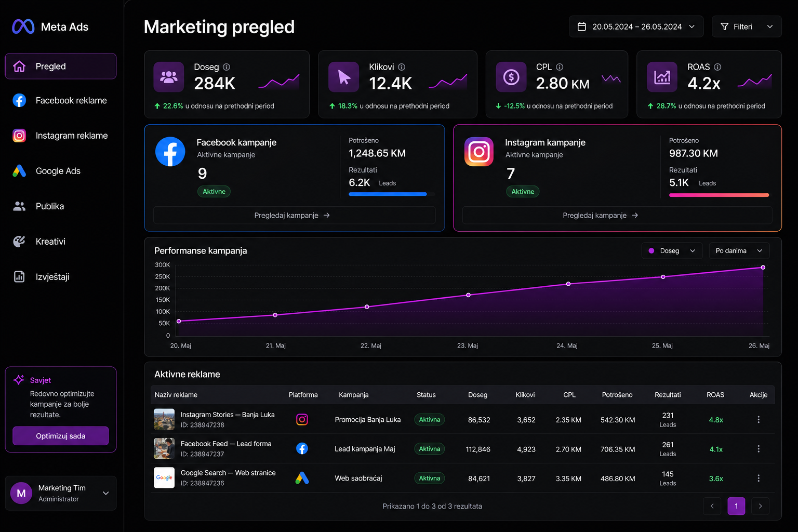The width and height of the screenshot is (798, 532).
Task: Click the funnel icon next to Filteri
Action: click(724, 26)
